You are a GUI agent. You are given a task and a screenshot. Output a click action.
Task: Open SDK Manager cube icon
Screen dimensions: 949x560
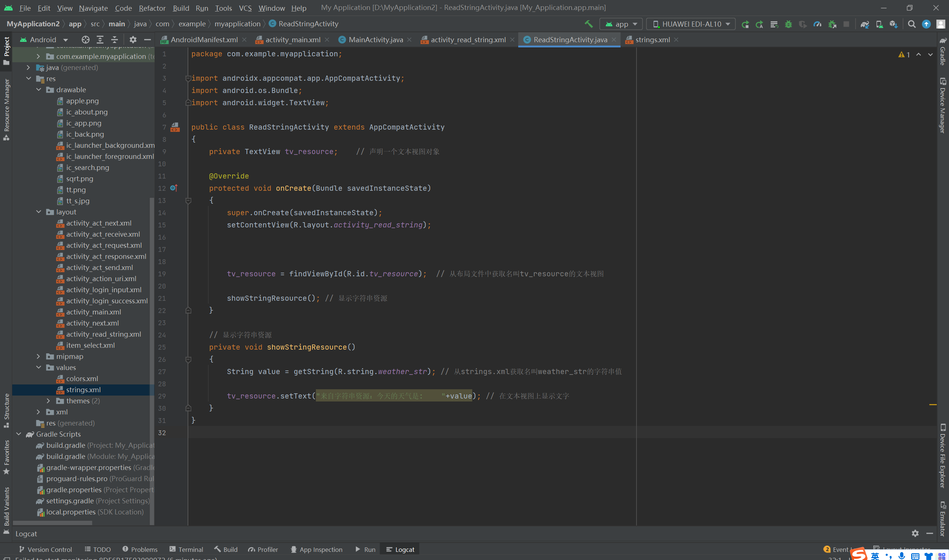coord(893,24)
